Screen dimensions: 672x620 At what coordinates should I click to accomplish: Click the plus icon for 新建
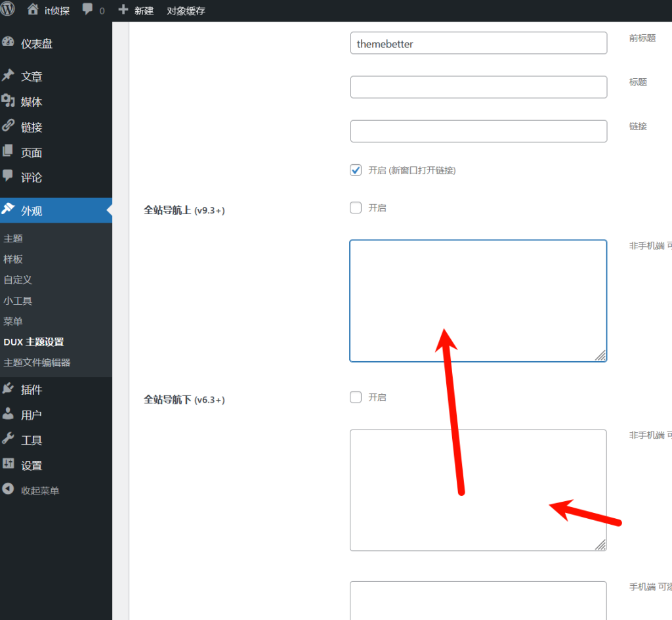[123, 10]
